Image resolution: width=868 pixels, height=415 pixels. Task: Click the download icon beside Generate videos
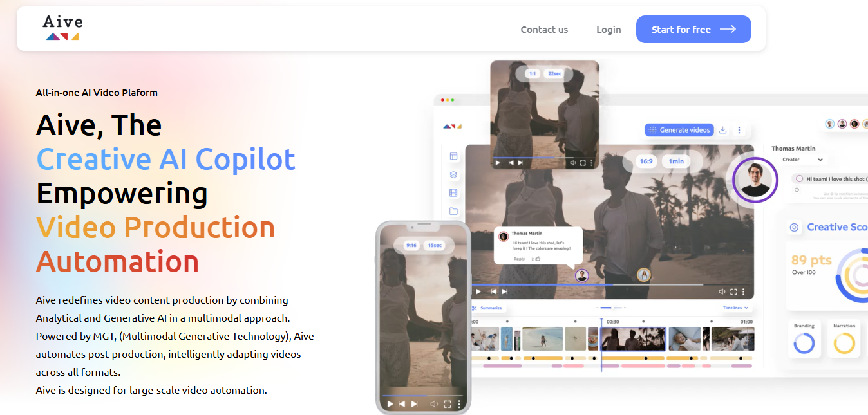click(x=723, y=130)
